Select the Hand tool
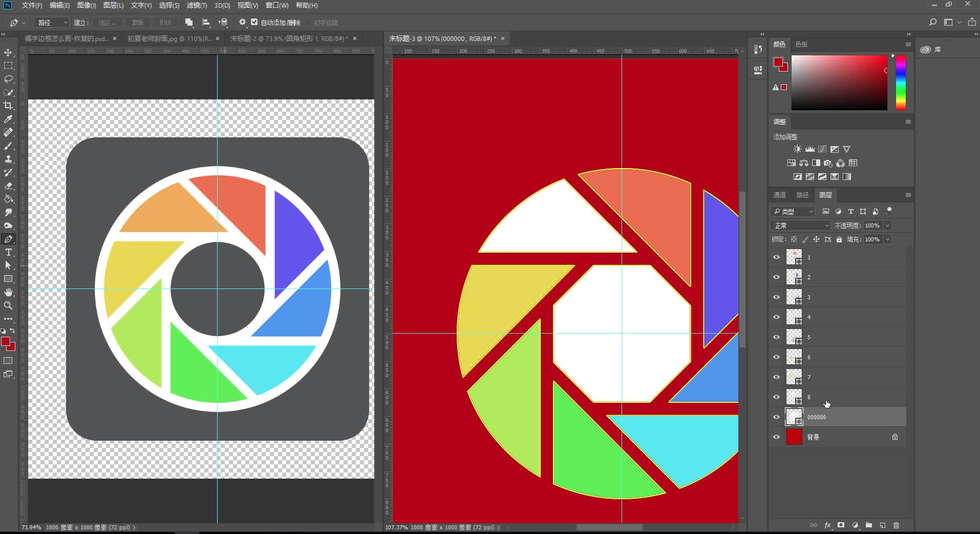The height and width of the screenshot is (534, 980). (8, 292)
